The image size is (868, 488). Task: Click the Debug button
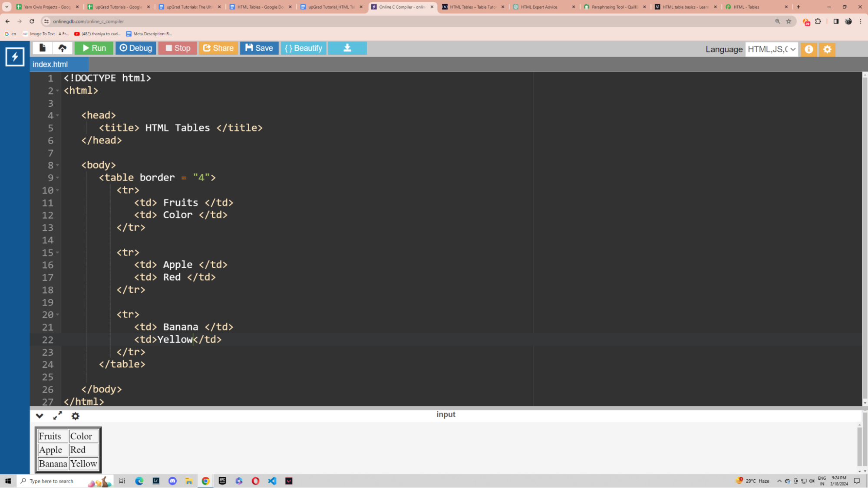[136, 48]
